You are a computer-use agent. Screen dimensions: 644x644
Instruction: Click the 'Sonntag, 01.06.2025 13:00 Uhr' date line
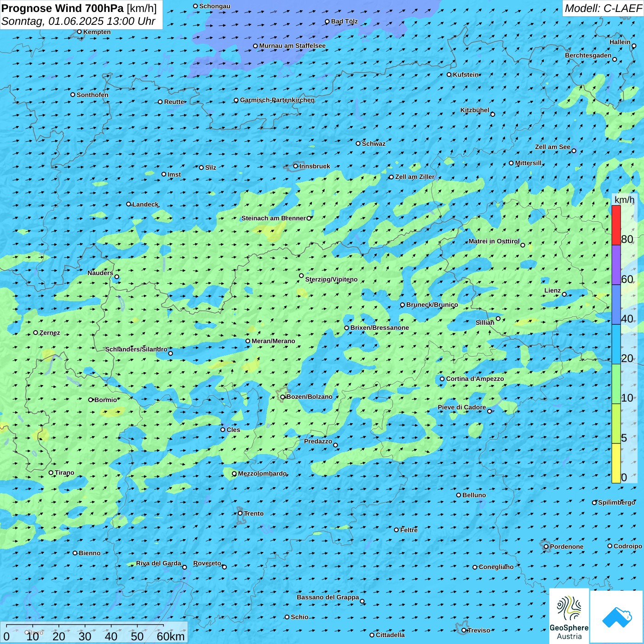(x=78, y=21)
